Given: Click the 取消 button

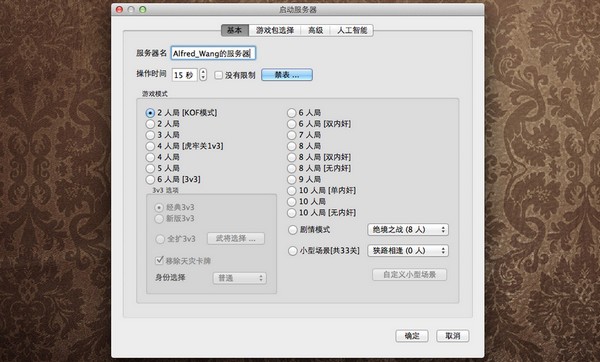Looking at the screenshot, I should pyautogui.click(x=453, y=336).
